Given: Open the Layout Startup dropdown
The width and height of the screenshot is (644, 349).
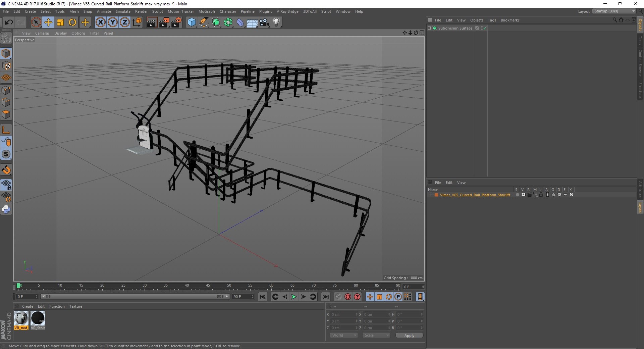Looking at the screenshot, I should (x=614, y=11).
